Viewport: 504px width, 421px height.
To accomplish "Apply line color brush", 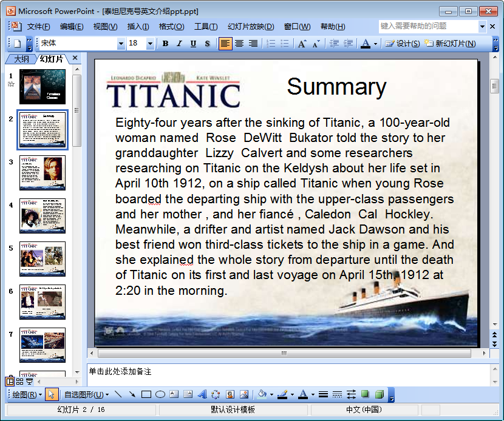I will 282,394.
